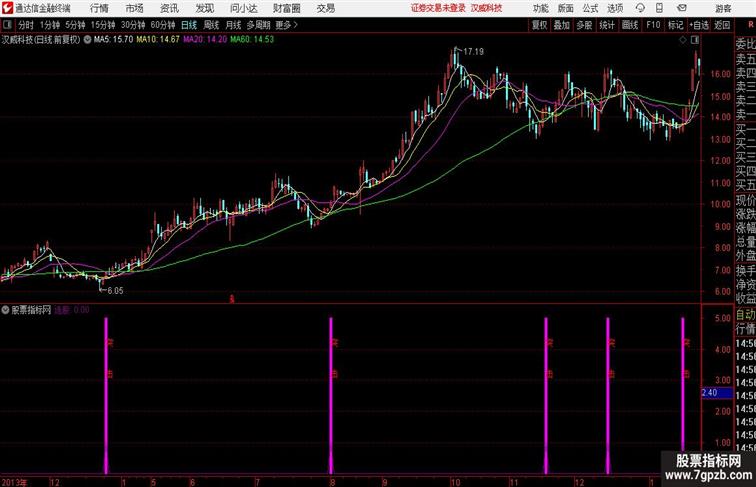Toggle the side panel icon near the diamond

point(695,40)
